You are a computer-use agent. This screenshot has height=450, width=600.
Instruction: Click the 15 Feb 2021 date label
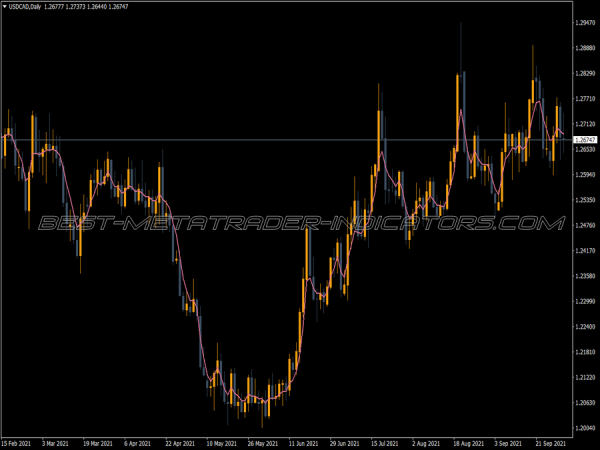pyautogui.click(x=16, y=443)
